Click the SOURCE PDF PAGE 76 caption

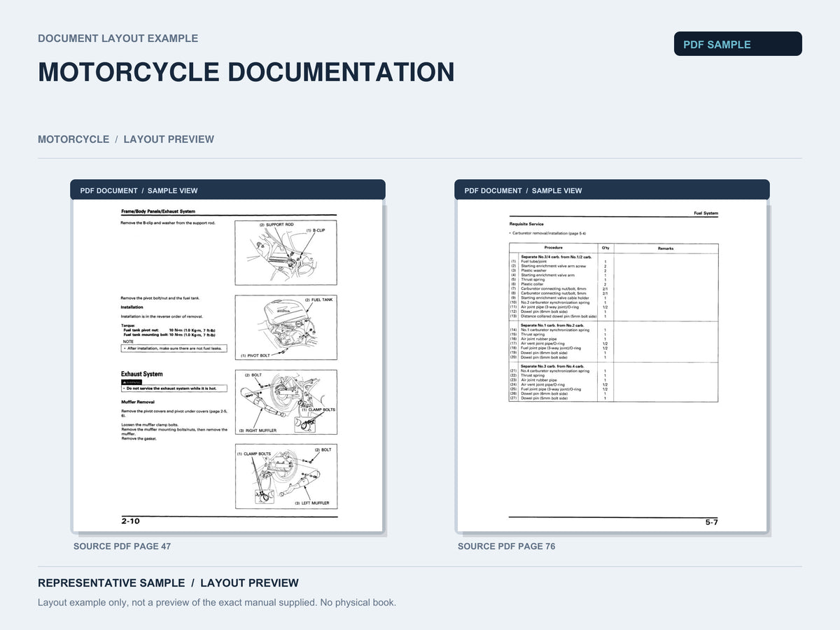[x=507, y=546]
